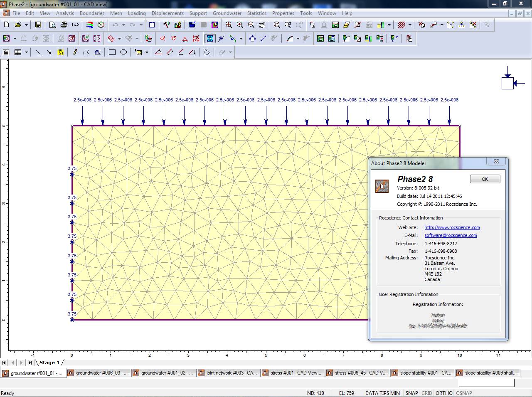Toggle ORTHO in status bar
Viewport: 532px width, 397px height.
click(444, 393)
